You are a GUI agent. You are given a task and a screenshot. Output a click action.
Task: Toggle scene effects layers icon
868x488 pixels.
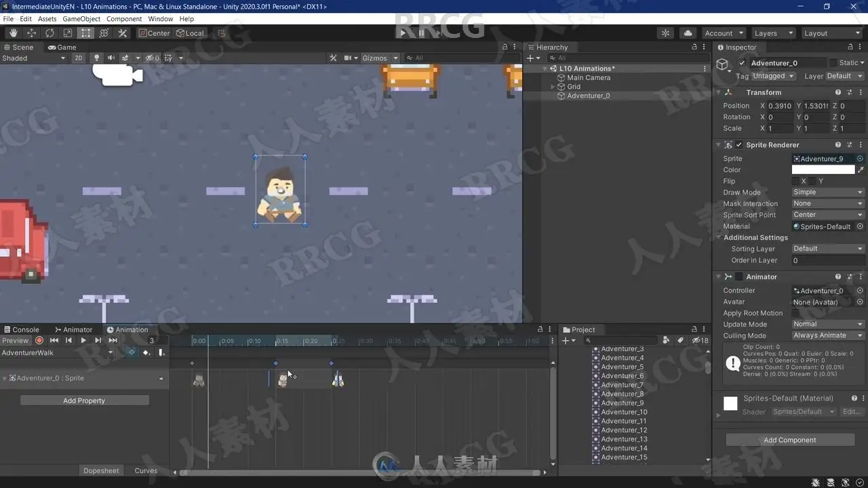point(125,58)
